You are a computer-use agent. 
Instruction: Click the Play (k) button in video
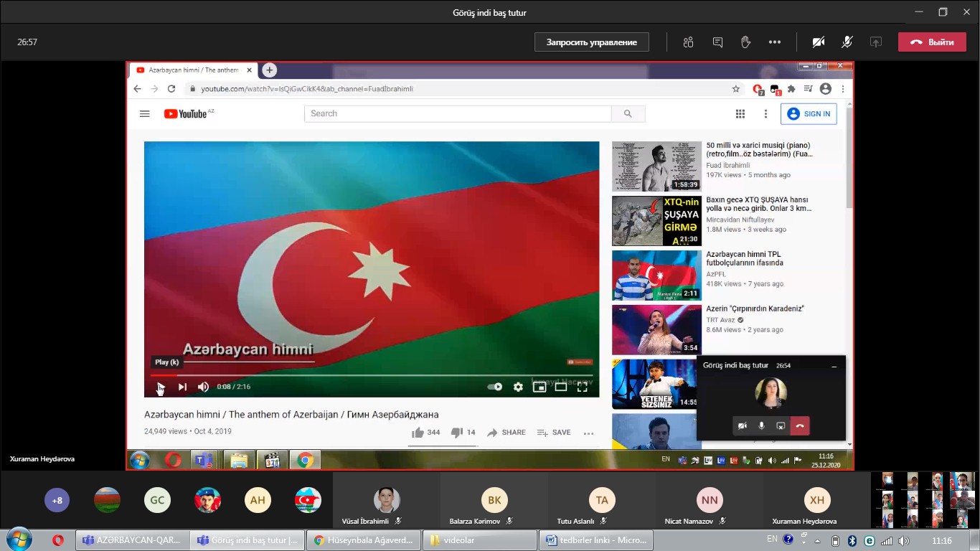click(160, 387)
